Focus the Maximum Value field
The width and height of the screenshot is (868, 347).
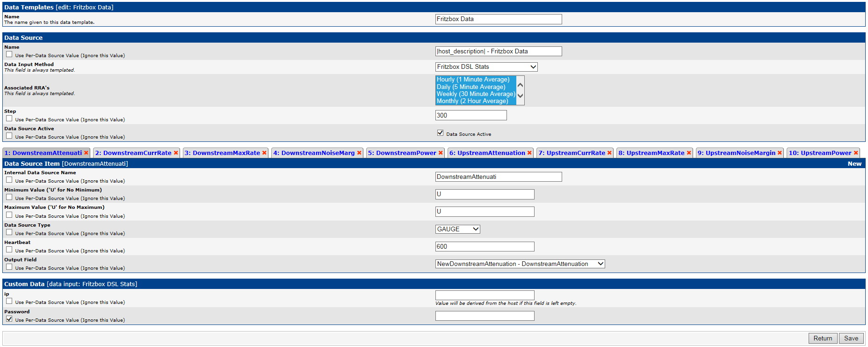click(485, 212)
